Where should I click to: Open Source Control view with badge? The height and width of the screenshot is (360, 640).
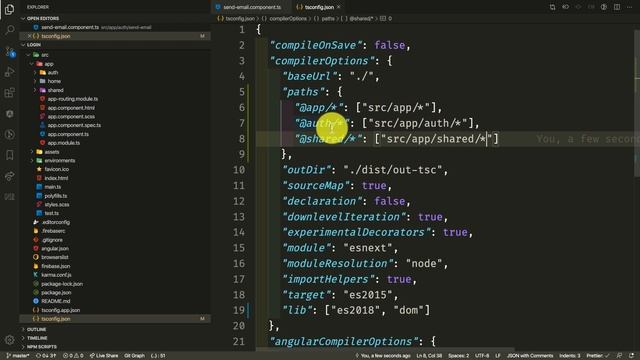(x=9, y=51)
